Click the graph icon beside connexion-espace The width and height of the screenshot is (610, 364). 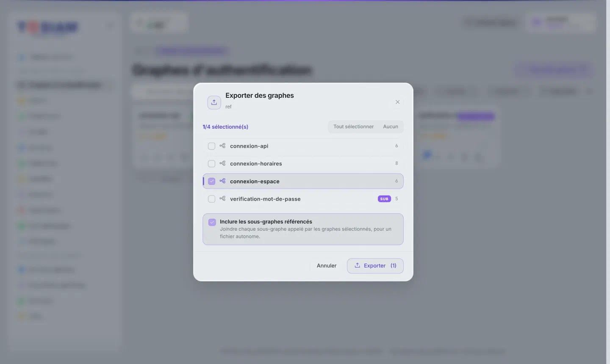pos(222,181)
